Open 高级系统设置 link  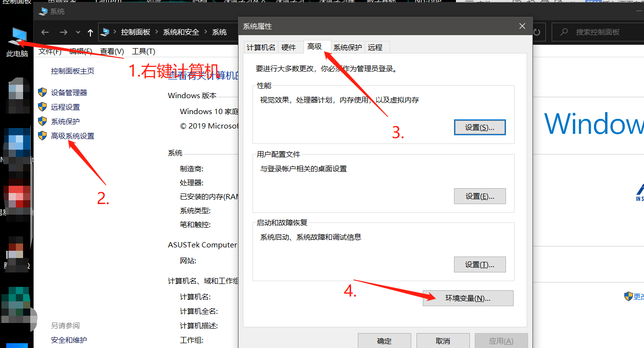tap(73, 136)
